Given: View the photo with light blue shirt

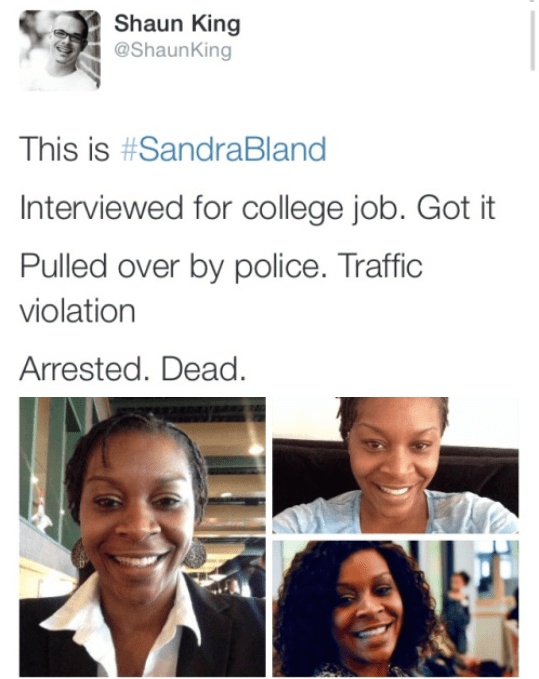Looking at the screenshot, I should pos(395,465).
